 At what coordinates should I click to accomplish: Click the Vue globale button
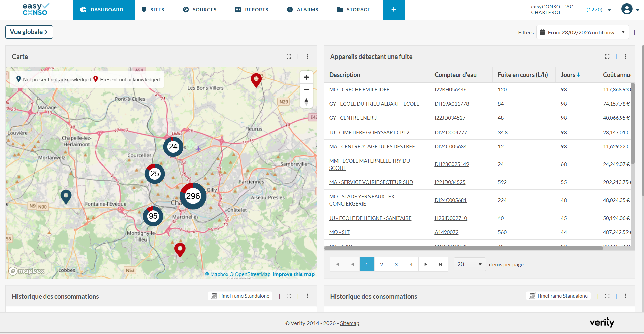click(29, 32)
